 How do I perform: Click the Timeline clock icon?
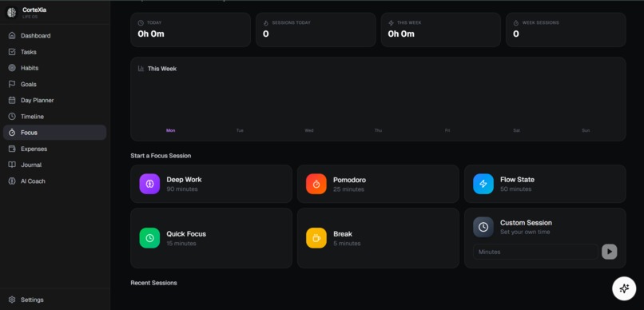(12, 116)
